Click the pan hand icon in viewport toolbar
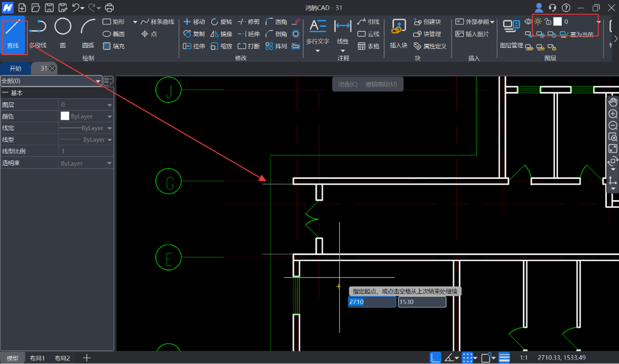 (613, 102)
